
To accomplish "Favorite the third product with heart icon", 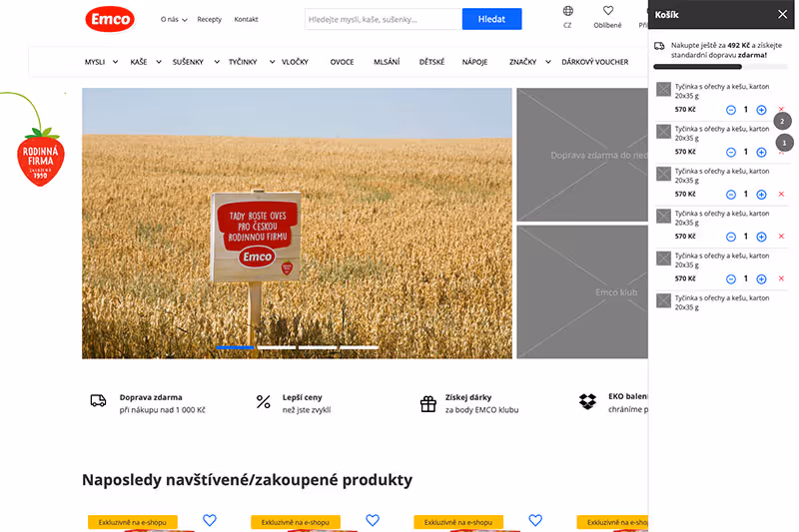I will (x=535, y=520).
